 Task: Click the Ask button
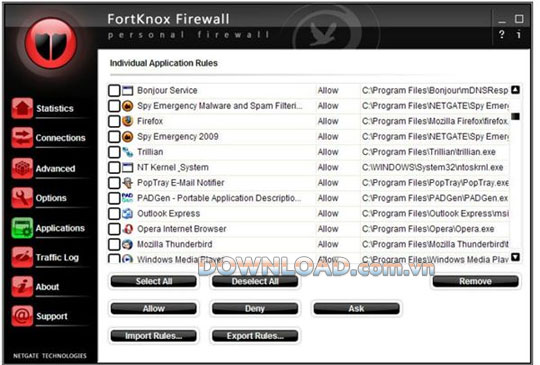tap(356, 309)
